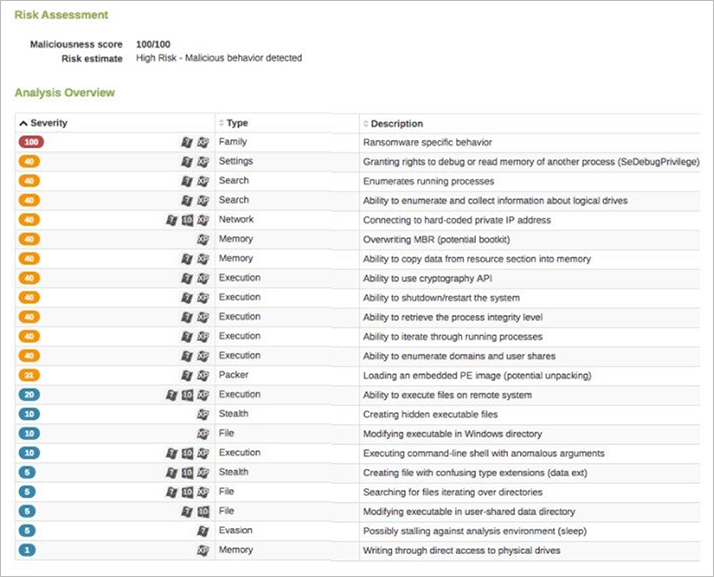Click the 'Risk Assessment' heading
This screenshot has height=577, width=714.
(61, 15)
